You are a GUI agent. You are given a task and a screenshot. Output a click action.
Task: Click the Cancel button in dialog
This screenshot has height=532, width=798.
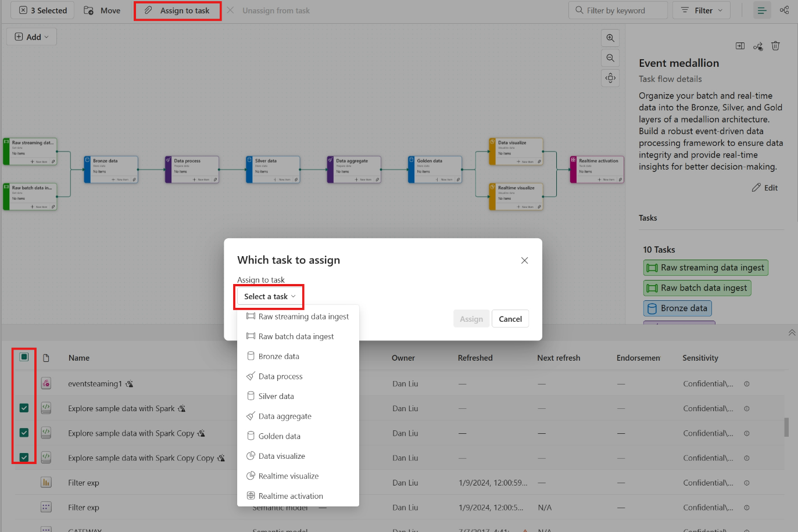pyautogui.click(x=510, y=319)
